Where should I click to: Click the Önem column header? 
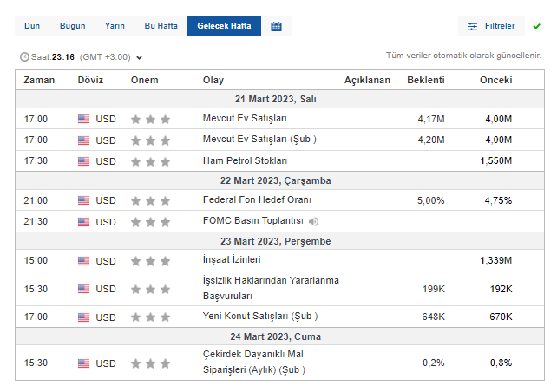pos(144,80)
